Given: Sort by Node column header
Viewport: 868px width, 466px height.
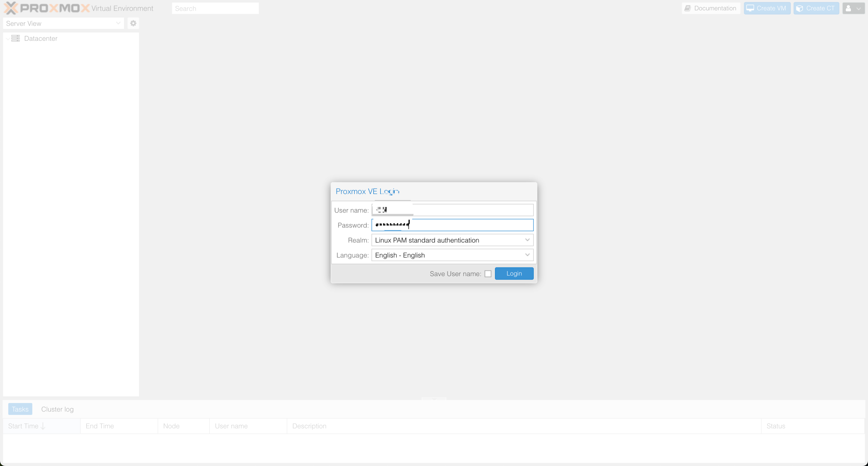Looking at the screenshot, I should [x=184, y=426].
